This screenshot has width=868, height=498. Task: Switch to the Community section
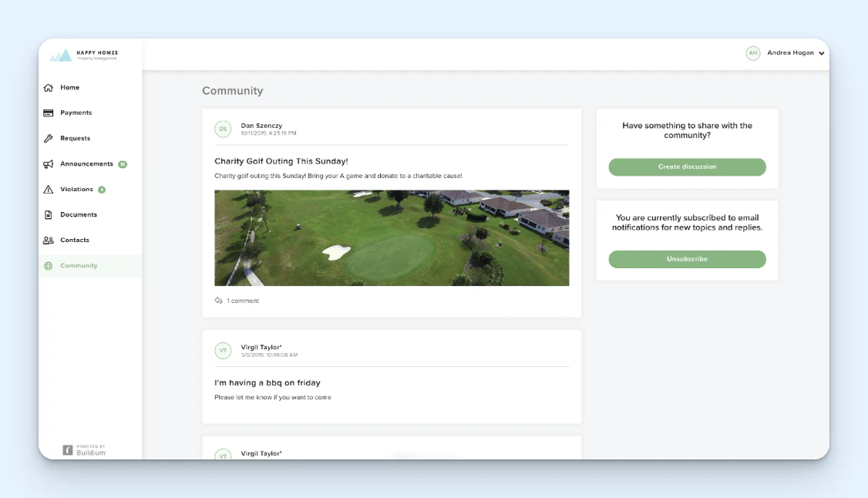click(x=79, y=265)
